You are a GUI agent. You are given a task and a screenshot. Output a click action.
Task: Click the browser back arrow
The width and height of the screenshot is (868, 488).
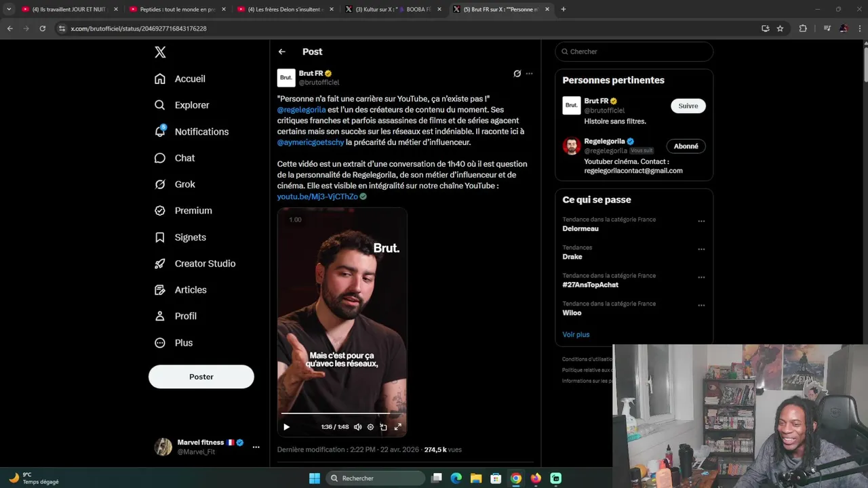click(9, 28)
